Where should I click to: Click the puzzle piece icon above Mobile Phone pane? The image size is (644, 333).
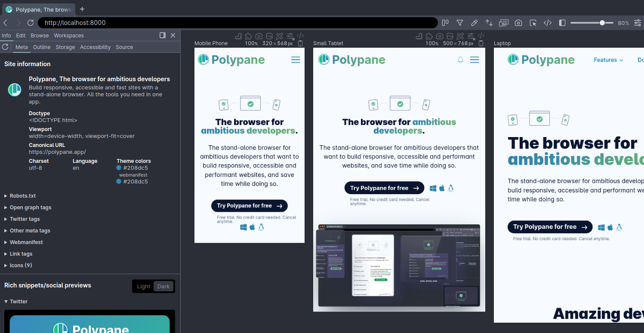[x=249, y=36]
